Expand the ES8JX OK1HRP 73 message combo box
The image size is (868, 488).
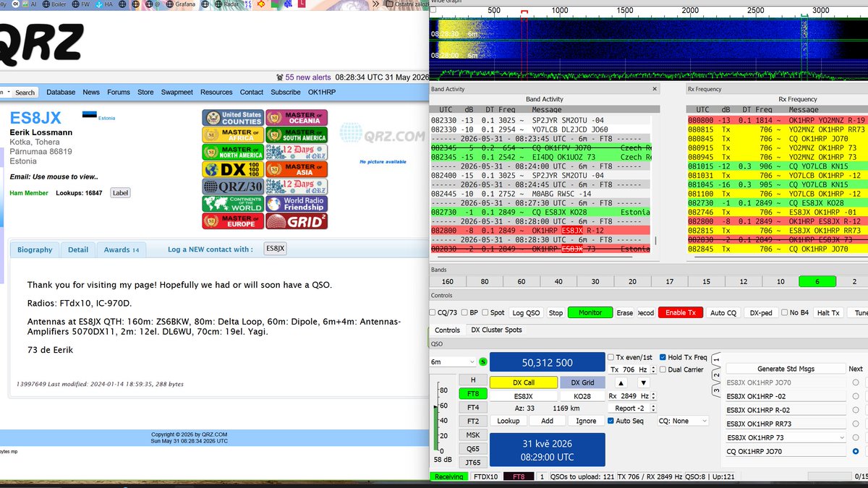tap(786, 437)
